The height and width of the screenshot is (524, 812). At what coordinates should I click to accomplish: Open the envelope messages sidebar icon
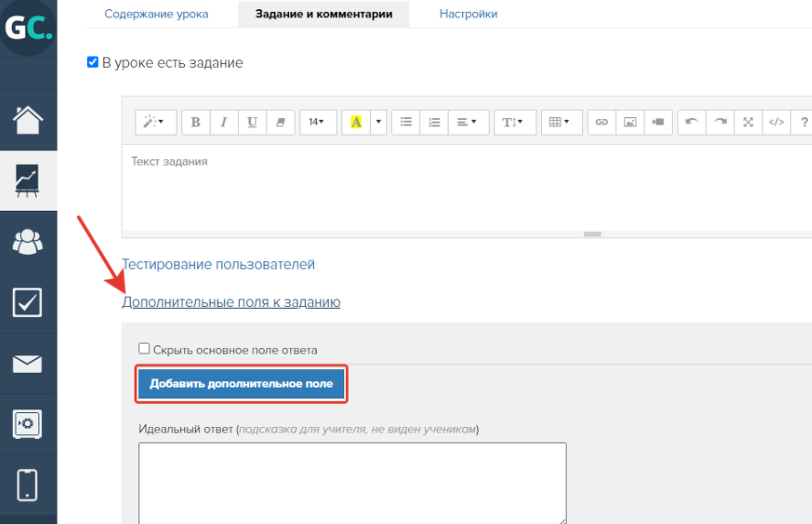[28, 364]
